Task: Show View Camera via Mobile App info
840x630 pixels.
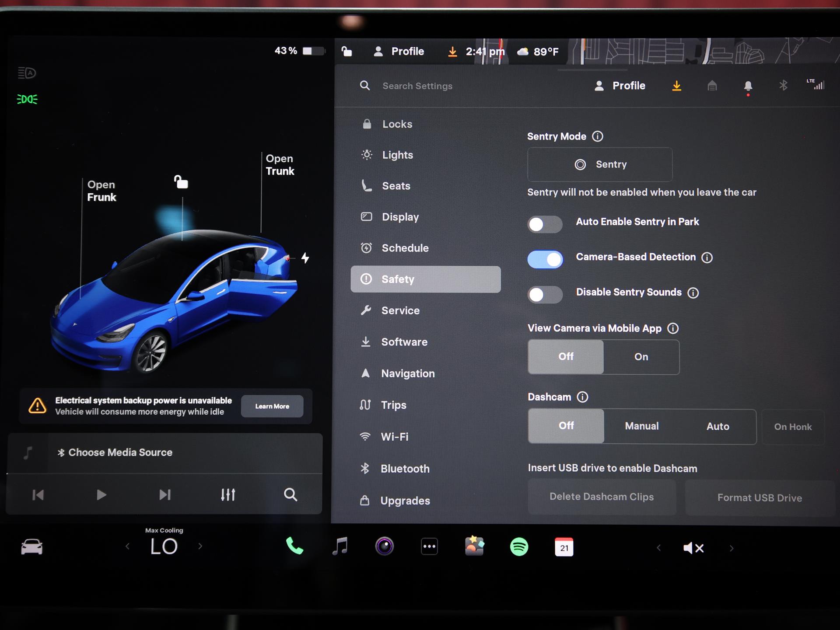Action: pyautogui.click(x=673, y=328)
